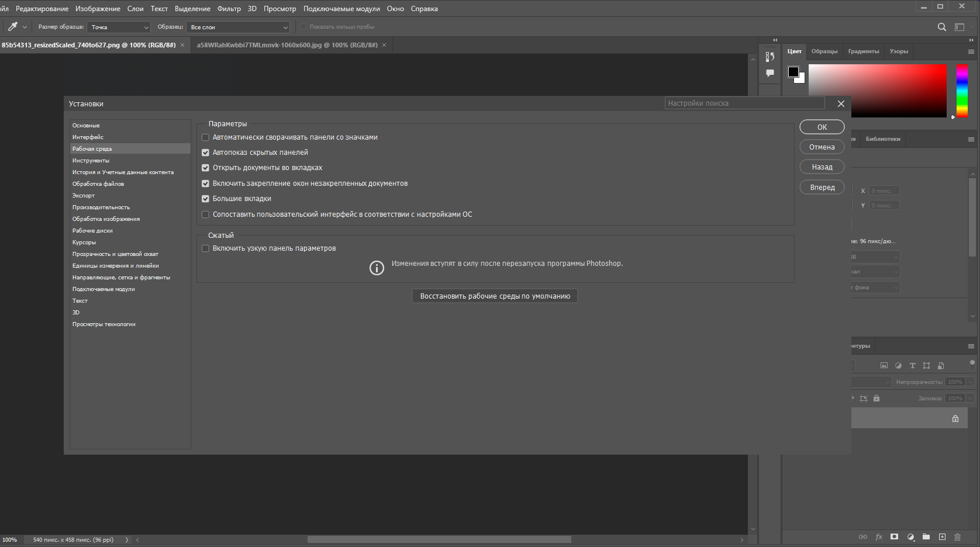
Task: Switch to the Swatches tab
Action: click(824, 51)
